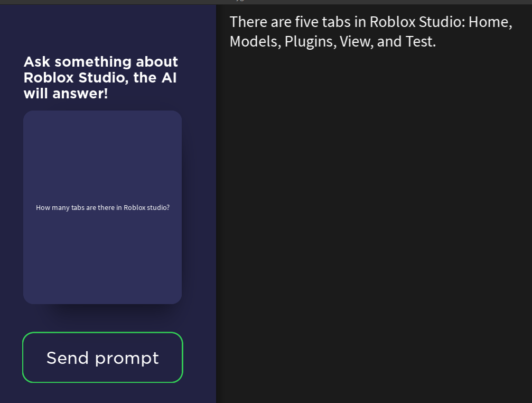Click the gray title strip at top
Screen dimensions: 532x403
(266, 2)
